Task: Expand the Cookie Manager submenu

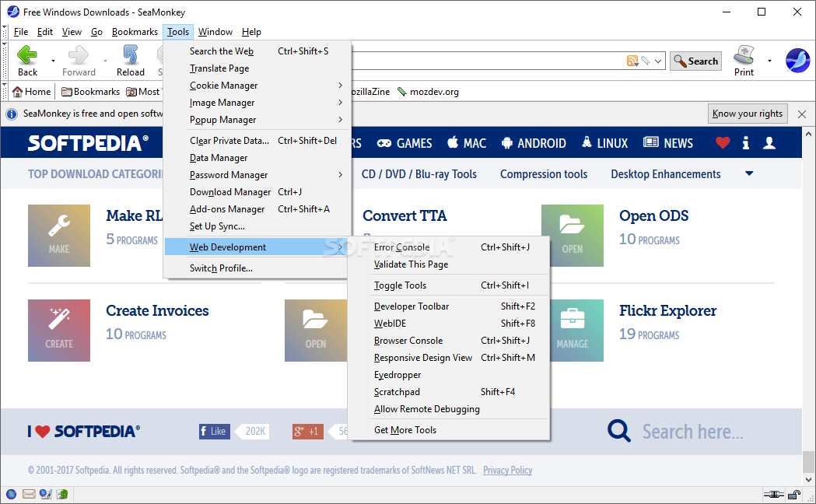Action: click(x=257, y=86)
